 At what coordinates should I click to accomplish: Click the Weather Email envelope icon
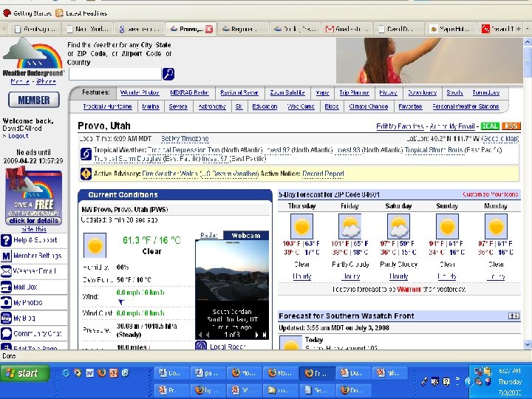(x=6, y=271)
